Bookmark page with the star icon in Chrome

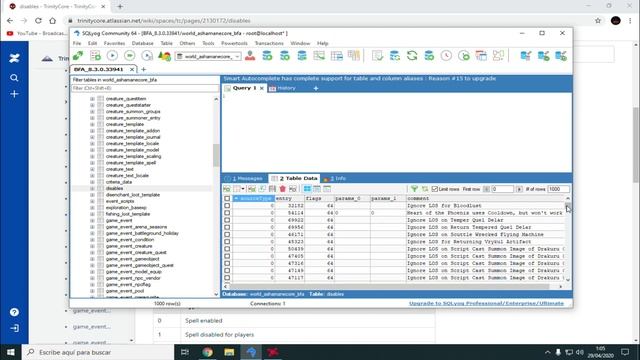click(x=598, y=20)
